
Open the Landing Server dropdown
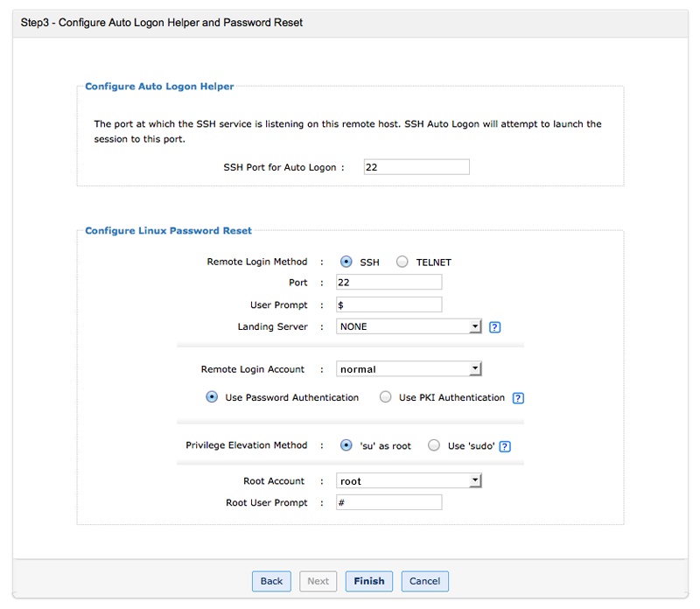tap(409, 326)
